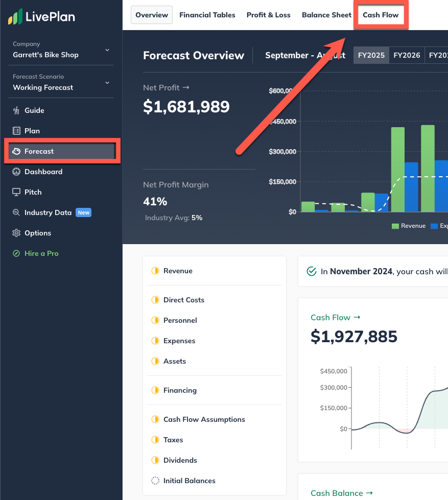Viewport: 448px width, 500px height.
Task: Select the FY2026 year tab
Action: [407, 55]
